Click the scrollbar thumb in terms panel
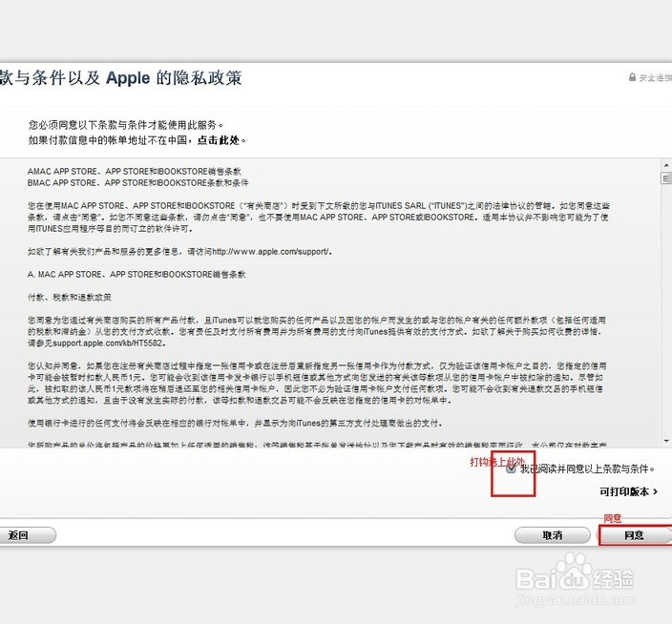672x624 pixels. pyautogui.click(x=666, y=177)
